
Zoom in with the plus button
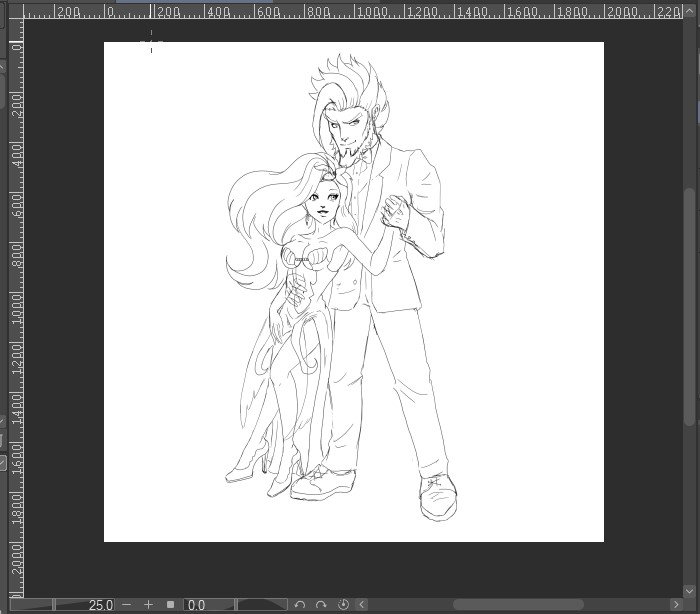pyautogui.click(x=149, y=605)
